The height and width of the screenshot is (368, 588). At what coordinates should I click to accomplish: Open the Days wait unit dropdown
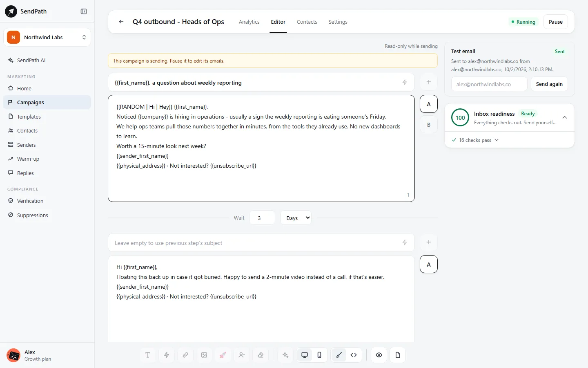[x=296, y=218]
